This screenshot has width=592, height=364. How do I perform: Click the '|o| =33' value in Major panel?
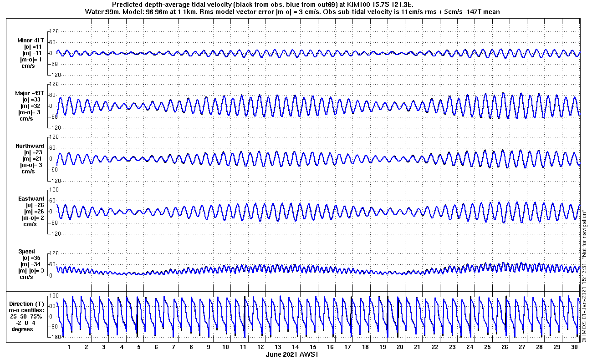(x=32, y=100)
